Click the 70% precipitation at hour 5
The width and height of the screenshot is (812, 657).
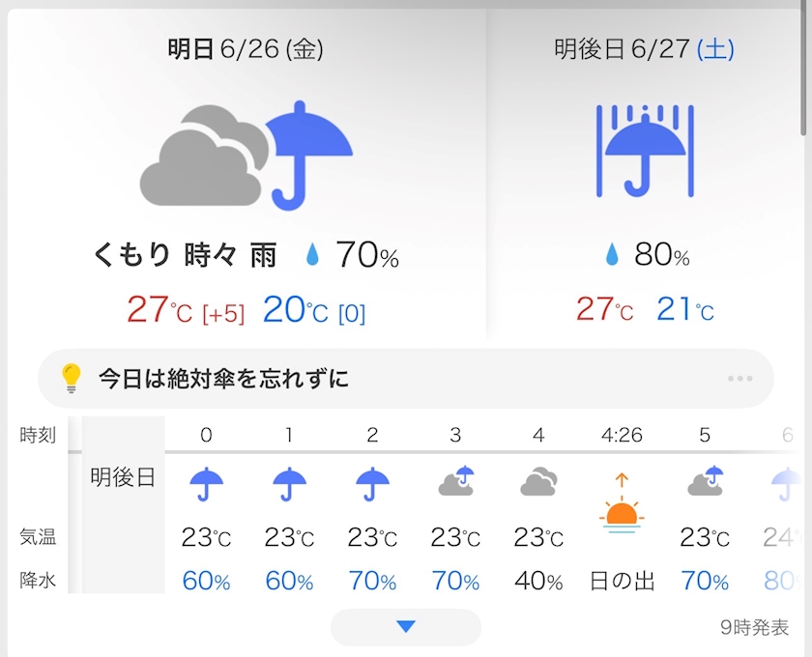point(705,581)
